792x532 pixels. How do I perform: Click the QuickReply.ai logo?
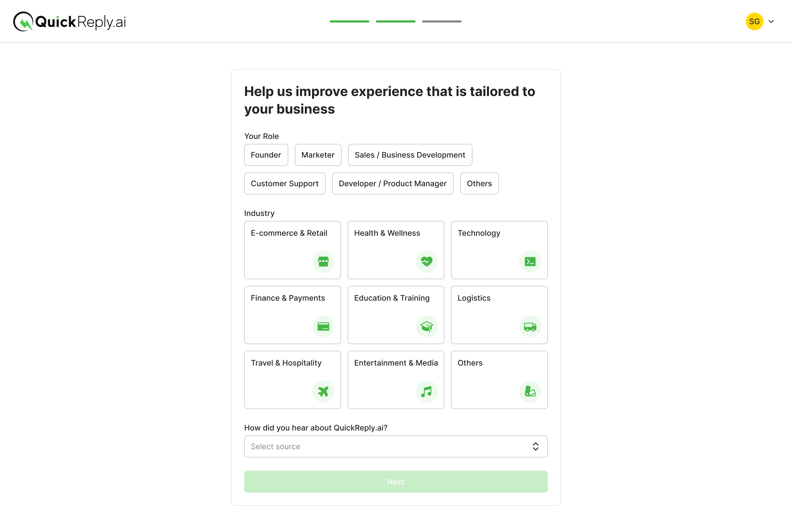click(70, 21)
